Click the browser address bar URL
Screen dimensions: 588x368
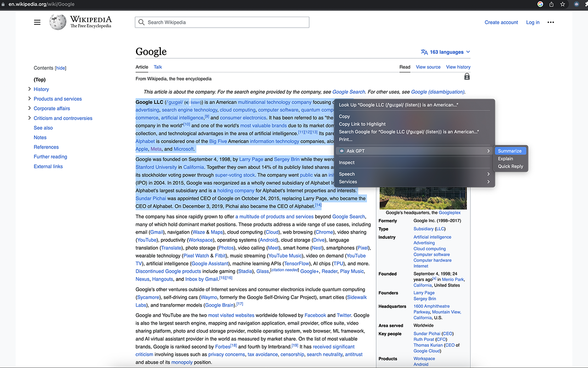click(x=41, y=4)
